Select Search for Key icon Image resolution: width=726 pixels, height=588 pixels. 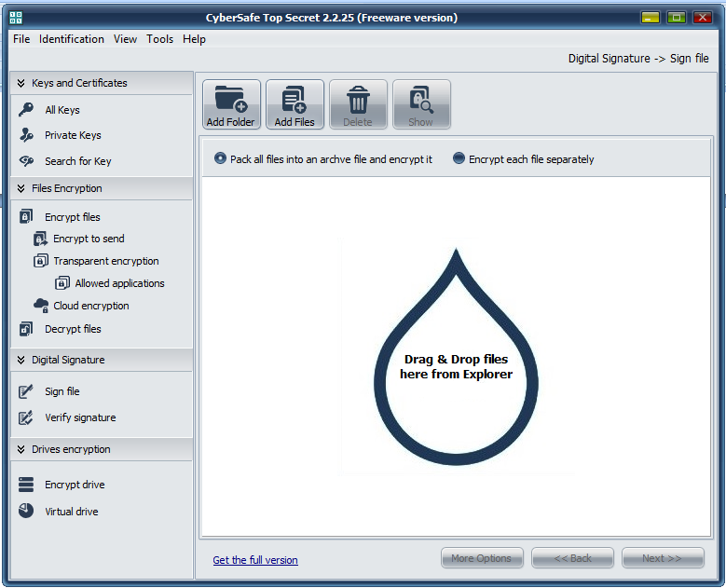pyautogui.click(x=26, y=161)
